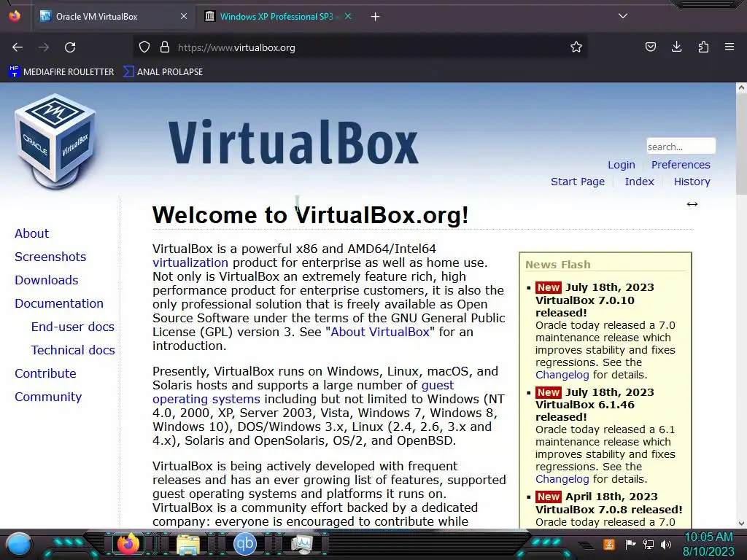747x560 pixels.
Task: Click the page vertical scrollbar thumb
Action: pos(741,144)
